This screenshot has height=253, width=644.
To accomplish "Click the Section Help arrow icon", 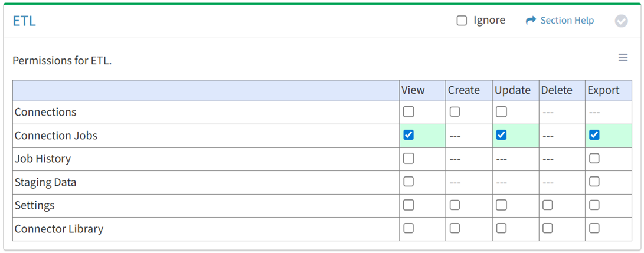I will tap(531, 21).
